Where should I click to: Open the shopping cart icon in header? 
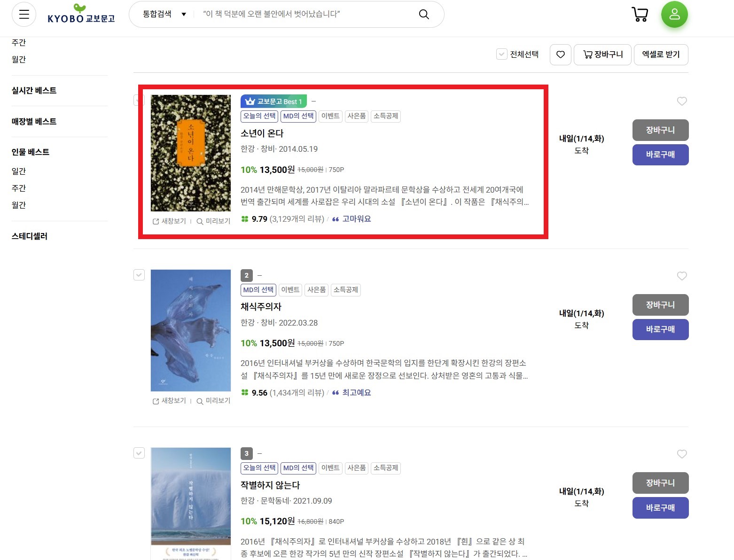[x=640, y=14]
